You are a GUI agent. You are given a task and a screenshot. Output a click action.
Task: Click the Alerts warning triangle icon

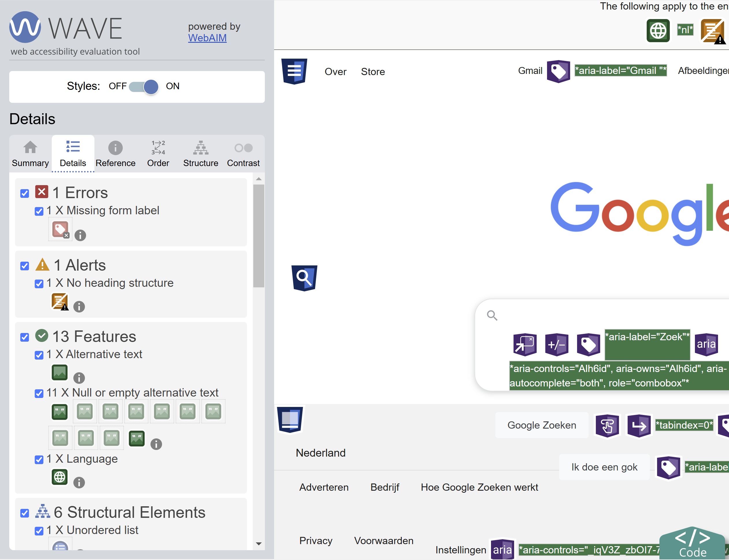coord(42,265)
